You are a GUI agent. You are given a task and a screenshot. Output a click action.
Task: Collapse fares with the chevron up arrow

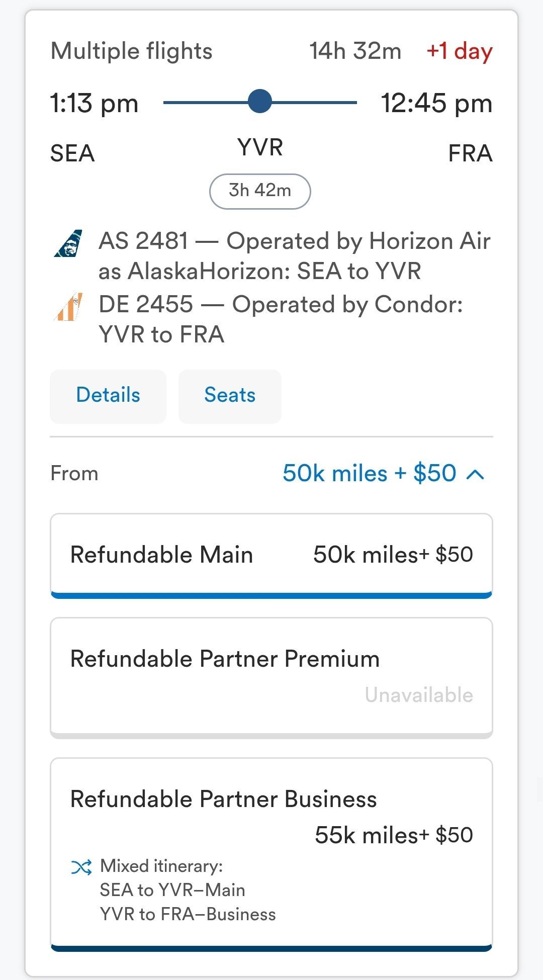pyautogui.click(x=475, y=474)
